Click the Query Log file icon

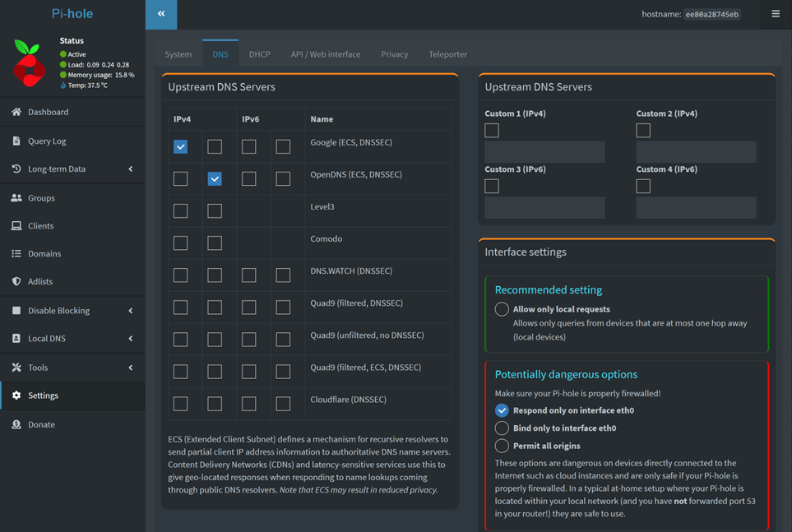click(16, 141)
